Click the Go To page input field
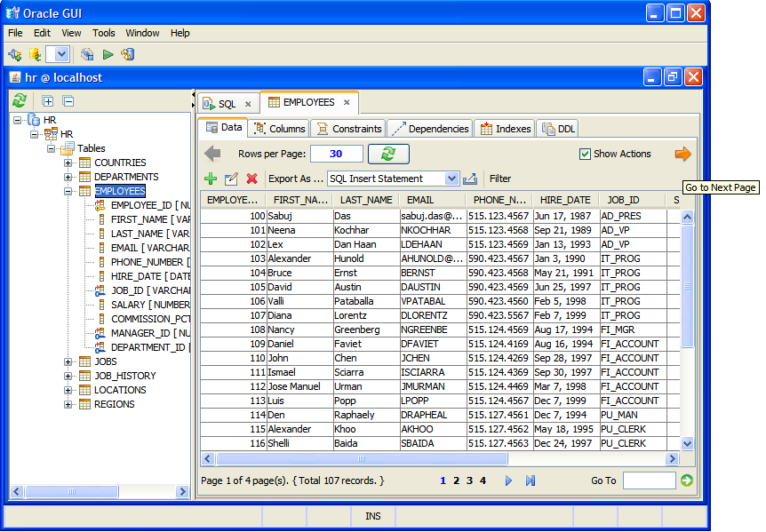The image size is (766, 532). (x=650, y=480)
